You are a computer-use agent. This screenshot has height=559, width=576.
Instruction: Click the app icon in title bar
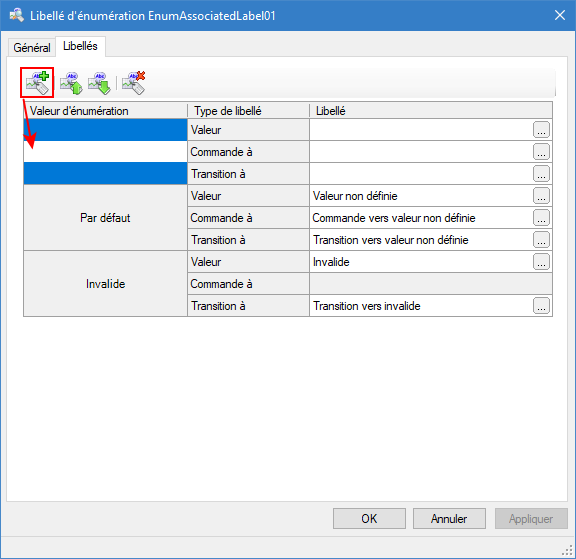[x=17, y=15]
